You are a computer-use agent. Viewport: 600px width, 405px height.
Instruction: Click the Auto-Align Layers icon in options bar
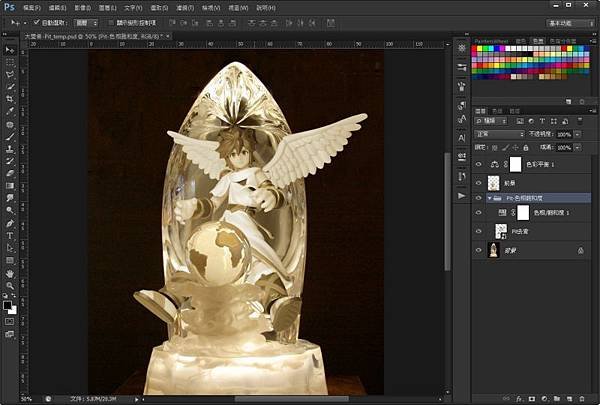[331, 23]
